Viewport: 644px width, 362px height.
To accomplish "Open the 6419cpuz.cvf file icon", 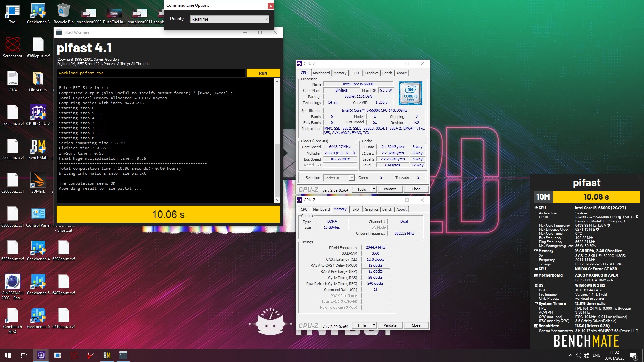I will 64,318.
